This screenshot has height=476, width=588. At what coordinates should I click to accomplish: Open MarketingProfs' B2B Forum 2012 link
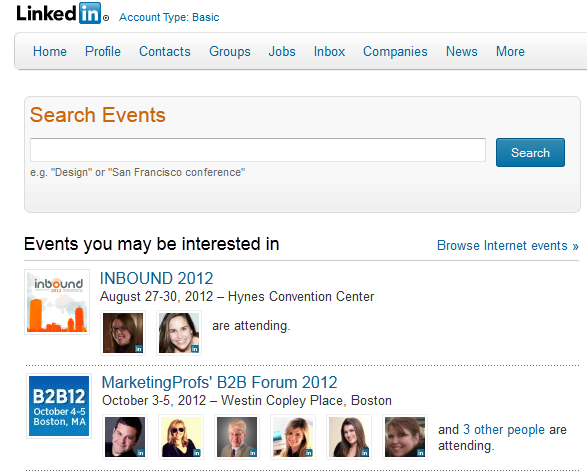[219, 383]
